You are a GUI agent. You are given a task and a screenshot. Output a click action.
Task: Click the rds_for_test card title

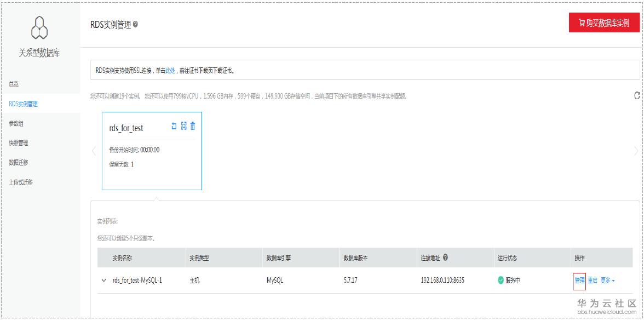pyautogui.click(x=126, y=128)
